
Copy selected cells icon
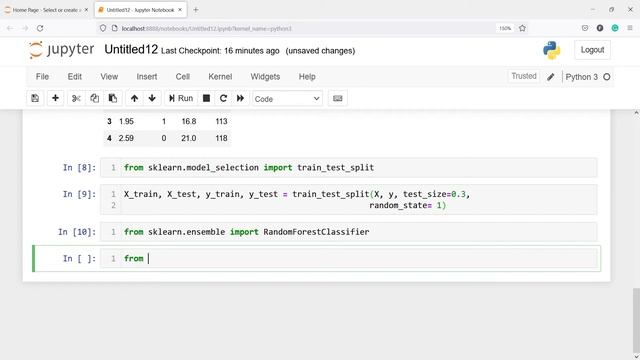coord(94,98)
